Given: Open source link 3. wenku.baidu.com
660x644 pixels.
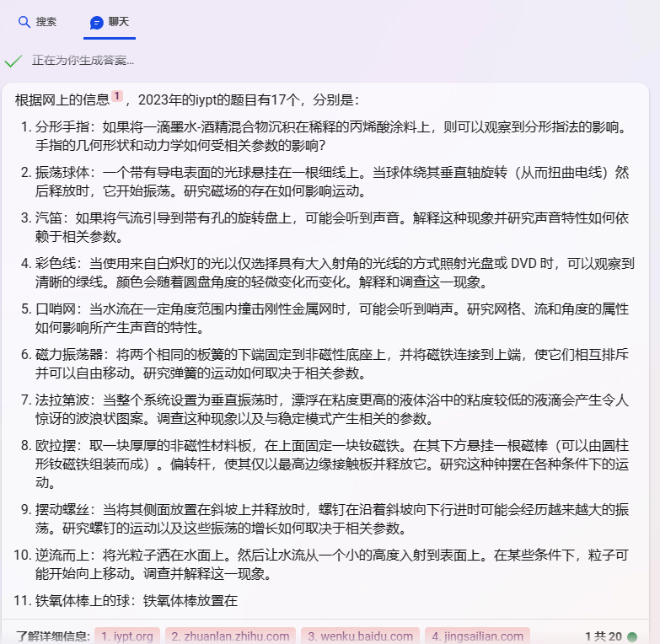Looking at the screenshot, I should point(360,636).
